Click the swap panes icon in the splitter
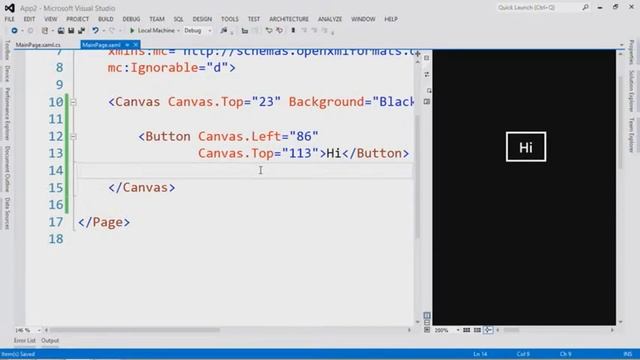The width and height of the screenshot is (640, 360). click(427, 74)
